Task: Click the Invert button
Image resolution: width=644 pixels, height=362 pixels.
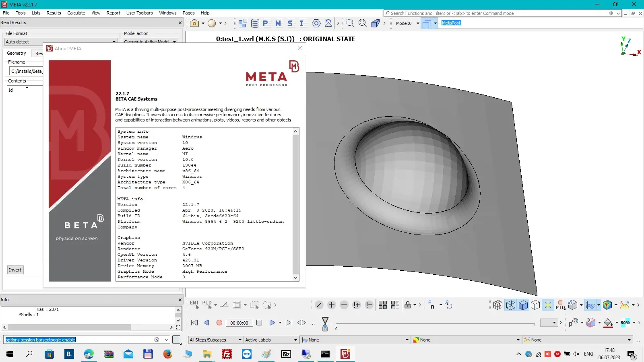Action: [15, 270]
